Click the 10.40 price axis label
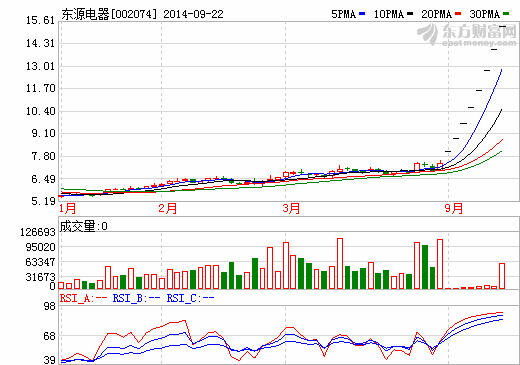This screenshot has height=365, width=520. (x=40, y=111)
